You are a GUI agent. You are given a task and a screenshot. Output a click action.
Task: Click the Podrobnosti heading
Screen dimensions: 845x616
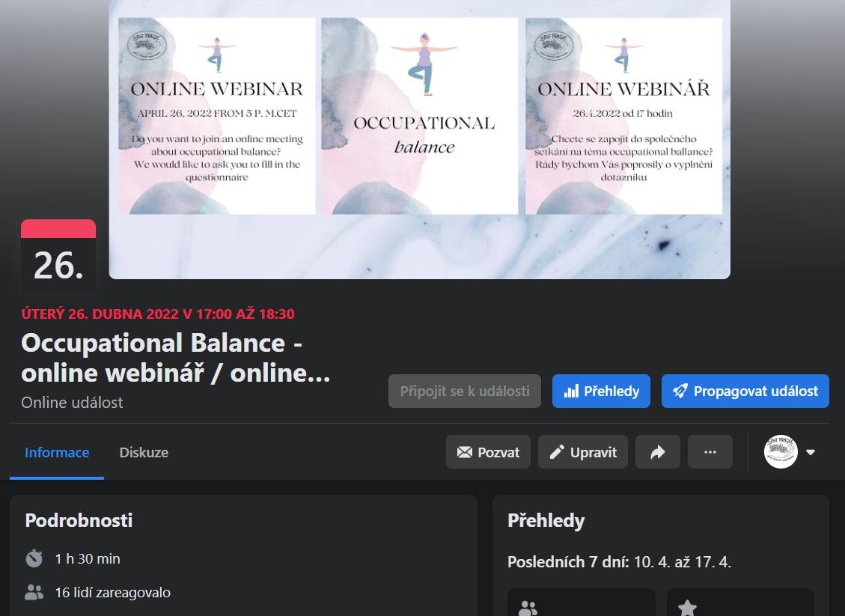[79, 520]
